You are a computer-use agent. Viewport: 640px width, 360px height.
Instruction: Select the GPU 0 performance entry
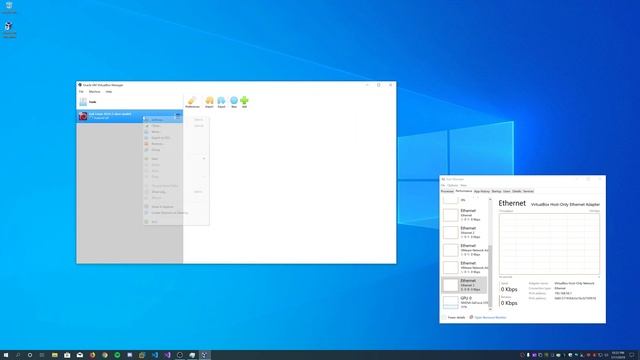click(464, 302)
